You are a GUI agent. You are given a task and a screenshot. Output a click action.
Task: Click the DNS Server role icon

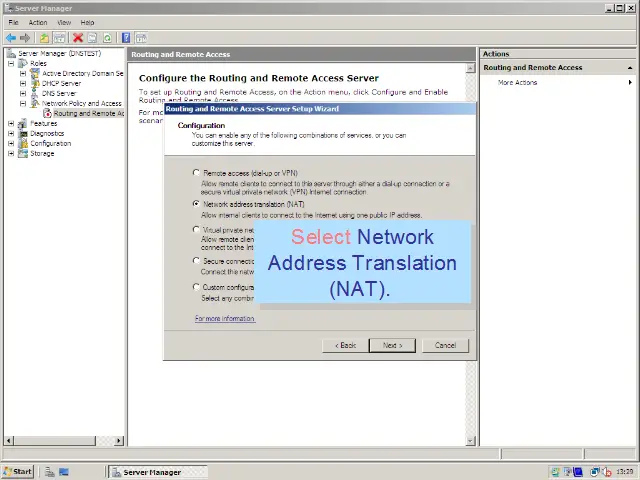(35, 93)
